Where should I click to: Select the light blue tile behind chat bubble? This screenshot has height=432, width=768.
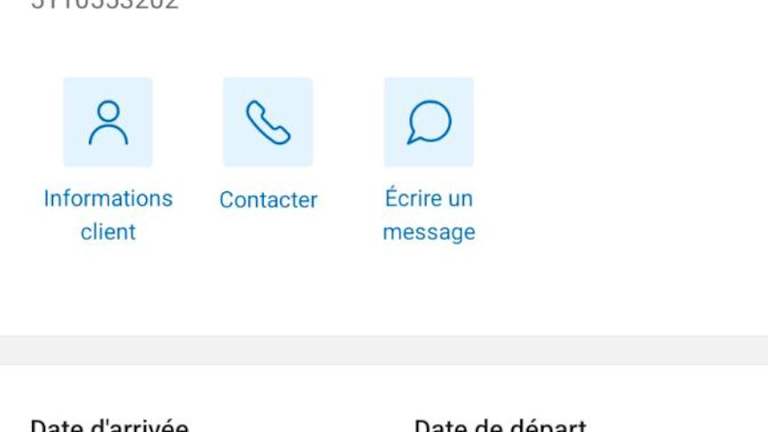point(429,122)
